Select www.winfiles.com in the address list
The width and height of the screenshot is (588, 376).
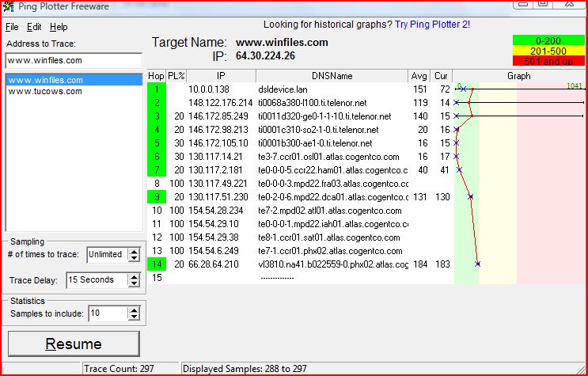click(74, 80)
